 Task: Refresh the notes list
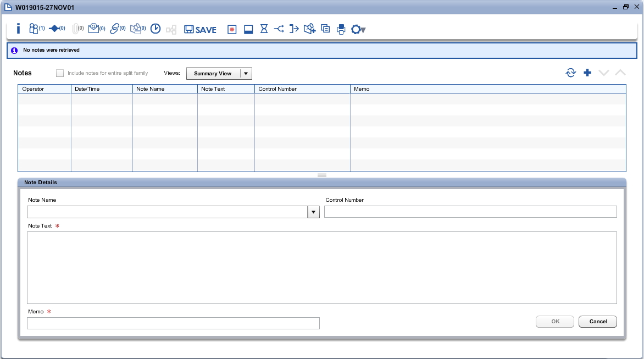[x=571, y=73]
